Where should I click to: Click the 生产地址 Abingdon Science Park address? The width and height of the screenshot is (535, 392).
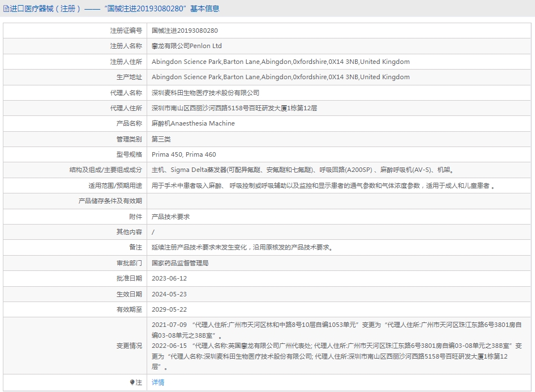(280, 77)
